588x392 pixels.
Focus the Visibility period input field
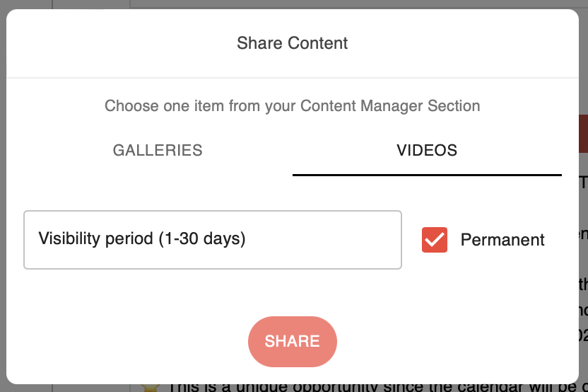[x=212, y=239]
